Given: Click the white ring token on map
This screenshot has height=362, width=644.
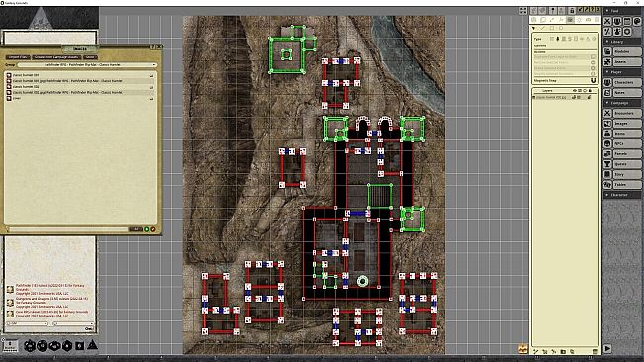Looking at the screenshot, I should coord(363,281).
